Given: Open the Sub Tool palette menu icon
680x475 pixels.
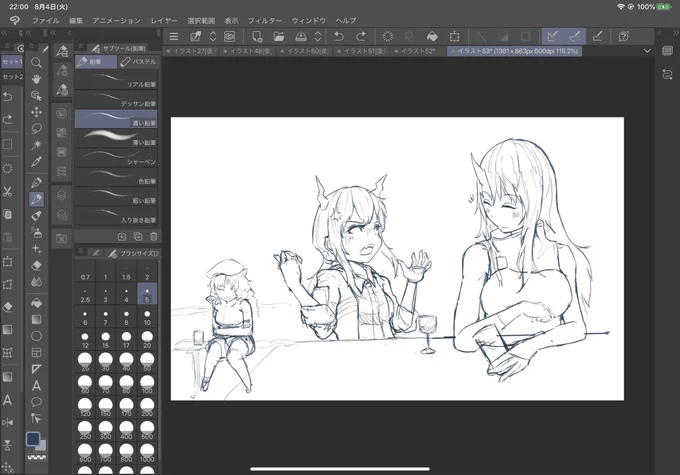Looking at the screenshot, I should click(80, 46).
